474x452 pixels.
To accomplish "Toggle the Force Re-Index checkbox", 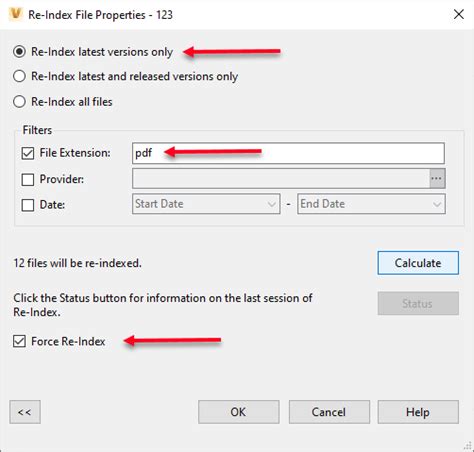I will coord(19,341).
